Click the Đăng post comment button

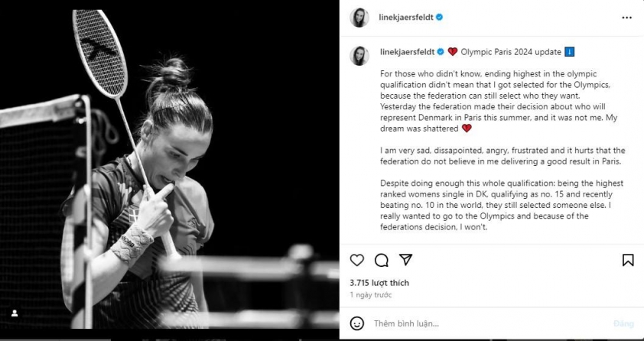point(623,323)
